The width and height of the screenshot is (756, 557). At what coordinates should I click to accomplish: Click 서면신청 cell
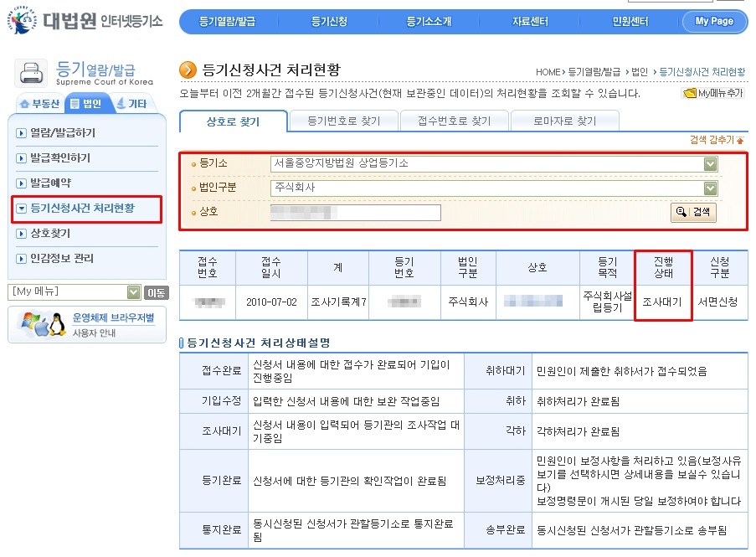pyautogui.click(x=718, y=302)
